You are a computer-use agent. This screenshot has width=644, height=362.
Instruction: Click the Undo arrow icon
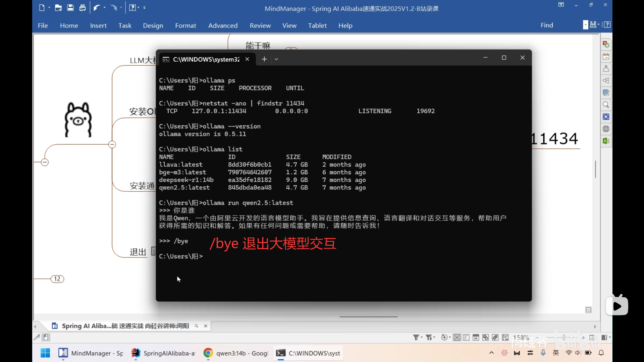[x=97, y=8]
